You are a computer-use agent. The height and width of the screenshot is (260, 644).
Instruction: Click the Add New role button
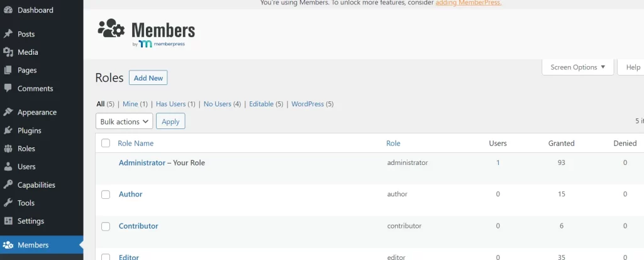(148, 78)
